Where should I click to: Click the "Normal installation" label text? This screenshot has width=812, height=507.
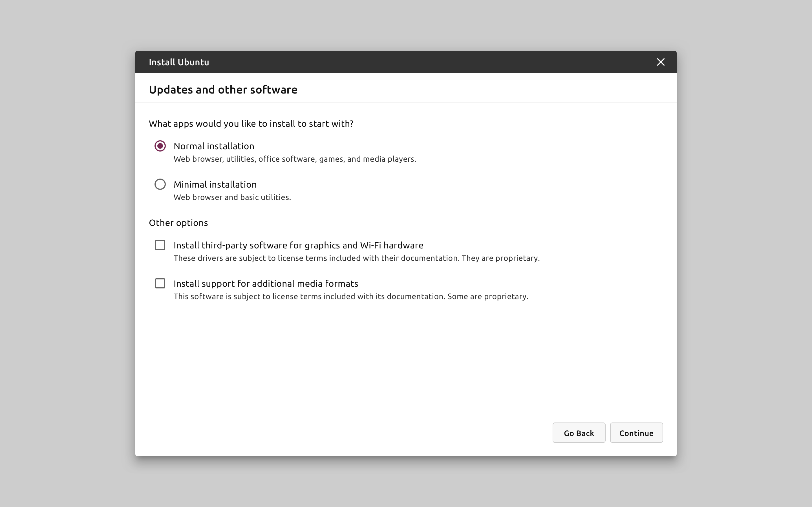pos(214,146)
